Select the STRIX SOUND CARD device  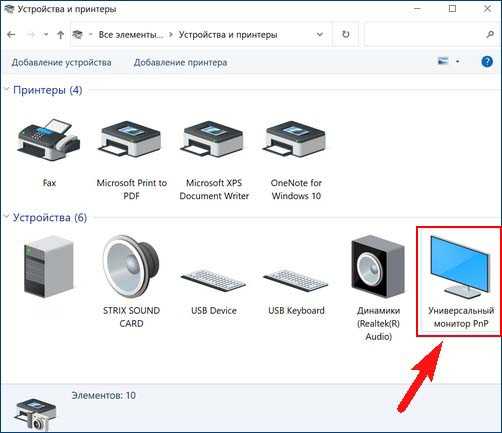pos(131,266)
